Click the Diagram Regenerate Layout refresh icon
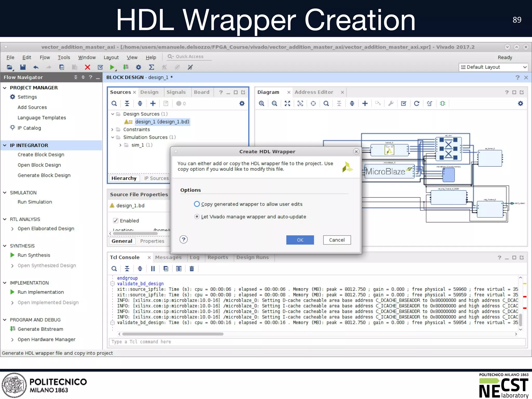This screenshot has height=399, width=532. 416,103
